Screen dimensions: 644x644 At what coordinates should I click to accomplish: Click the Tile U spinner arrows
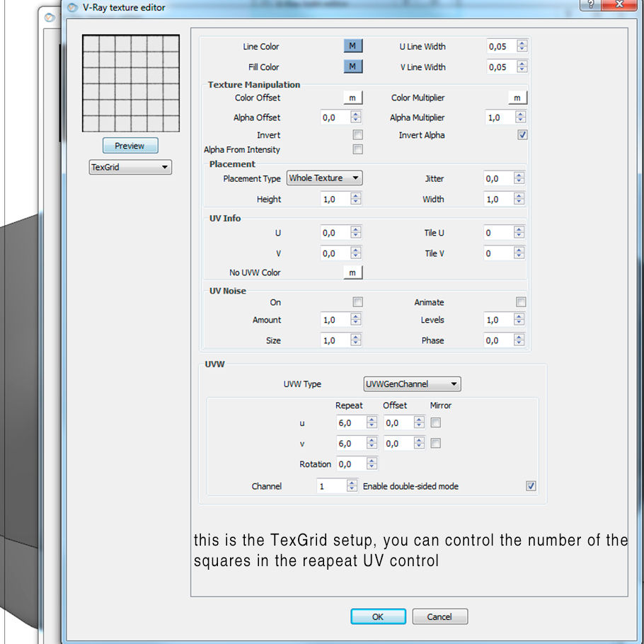coord(519,232)
